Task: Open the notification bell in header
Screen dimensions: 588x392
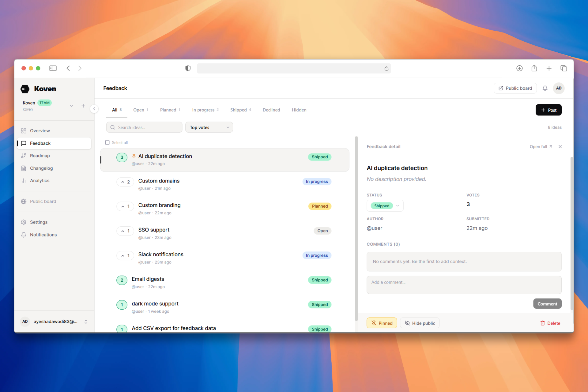Action: pos(545,88)
